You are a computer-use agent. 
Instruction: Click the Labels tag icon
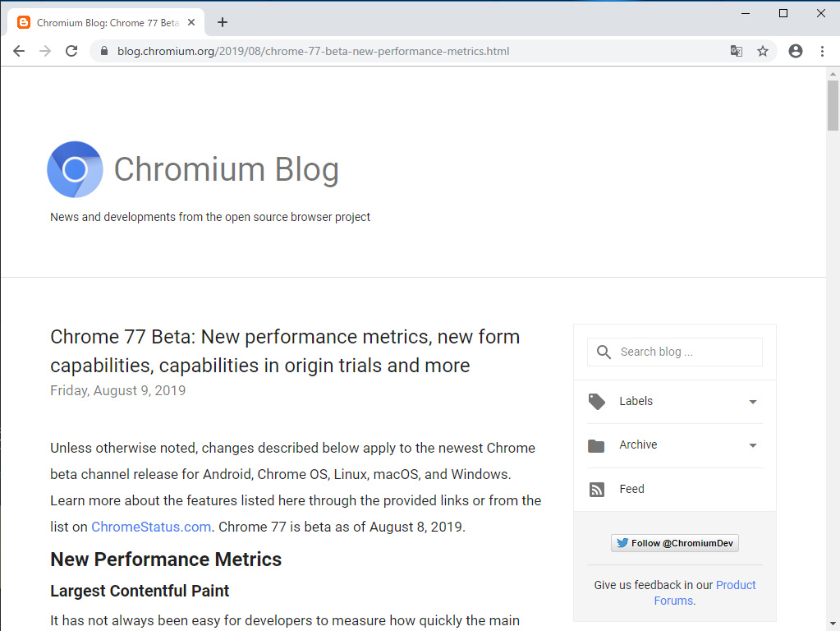click(x=596, y=401)
